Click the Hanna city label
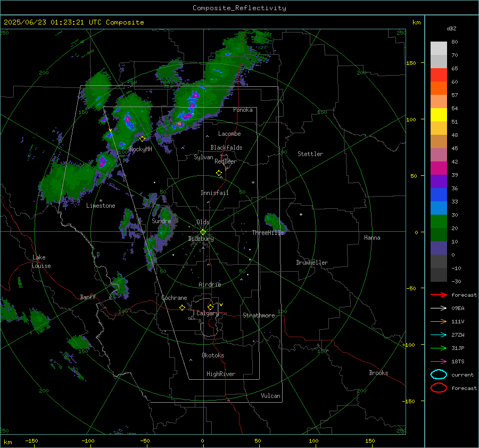The height and width of the screenshot is (448, 479). [372, 238]
